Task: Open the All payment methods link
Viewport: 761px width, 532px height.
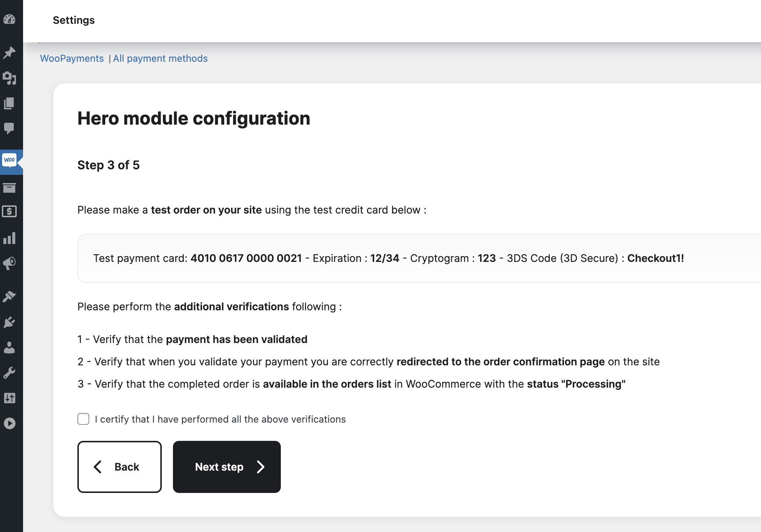Action: coord(160,58)
